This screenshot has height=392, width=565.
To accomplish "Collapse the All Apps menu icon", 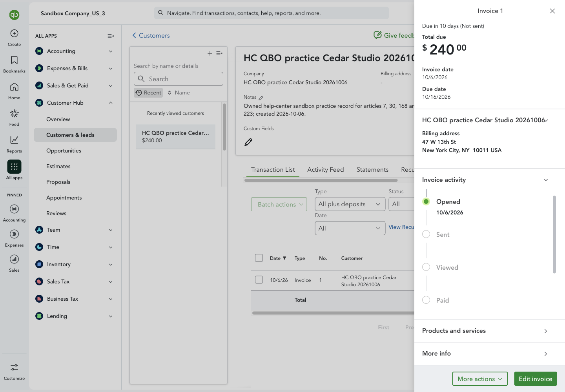I will (x=111, y=36).
